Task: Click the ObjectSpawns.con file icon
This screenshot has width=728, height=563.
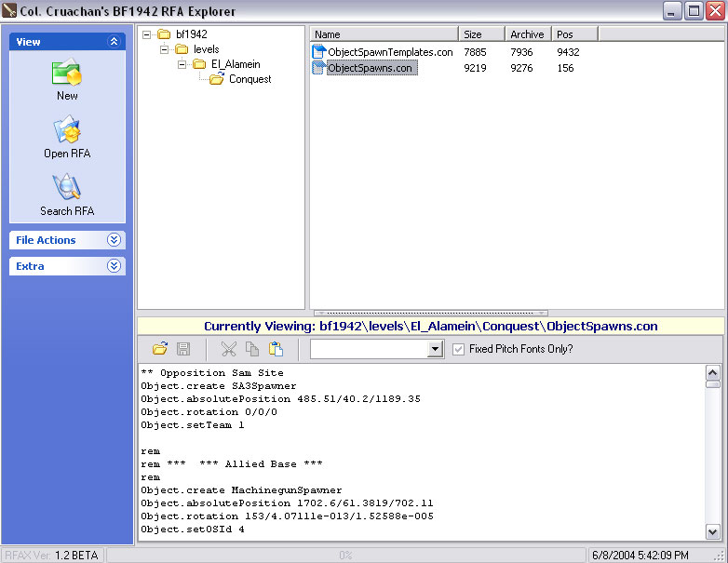Action: tap(318, 67)
